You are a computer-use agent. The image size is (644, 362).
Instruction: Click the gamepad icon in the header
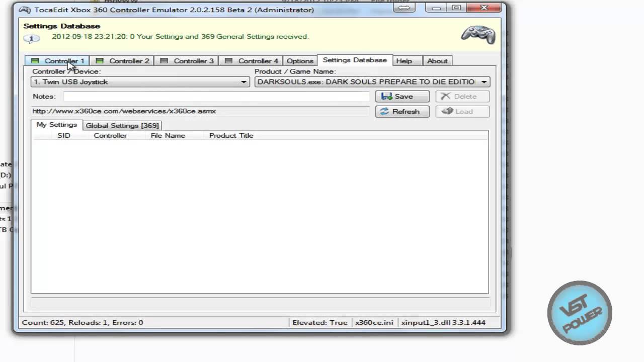coord(478,35)
